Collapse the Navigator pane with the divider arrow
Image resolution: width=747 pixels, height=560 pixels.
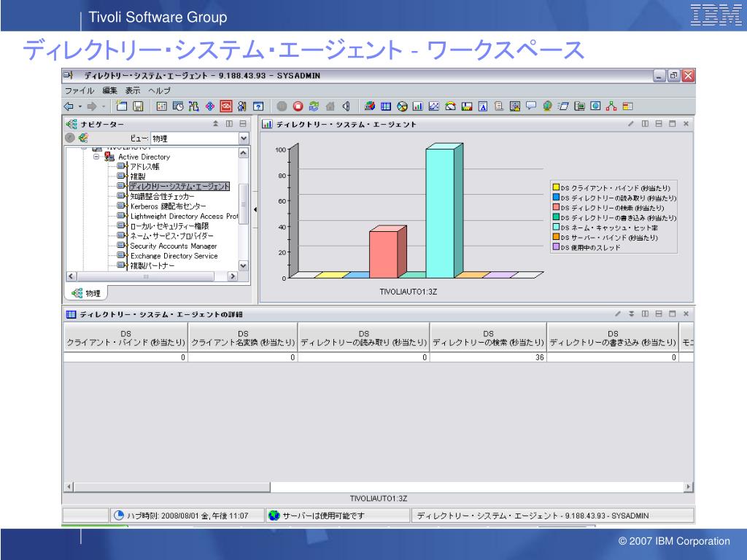(255, 209)
